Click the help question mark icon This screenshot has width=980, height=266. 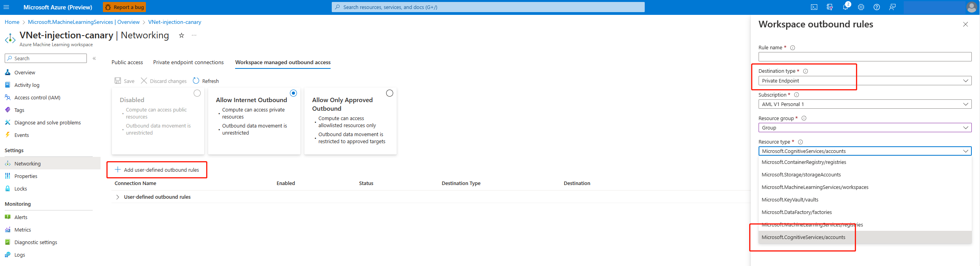pyautogui.click(x=877, y=7)
